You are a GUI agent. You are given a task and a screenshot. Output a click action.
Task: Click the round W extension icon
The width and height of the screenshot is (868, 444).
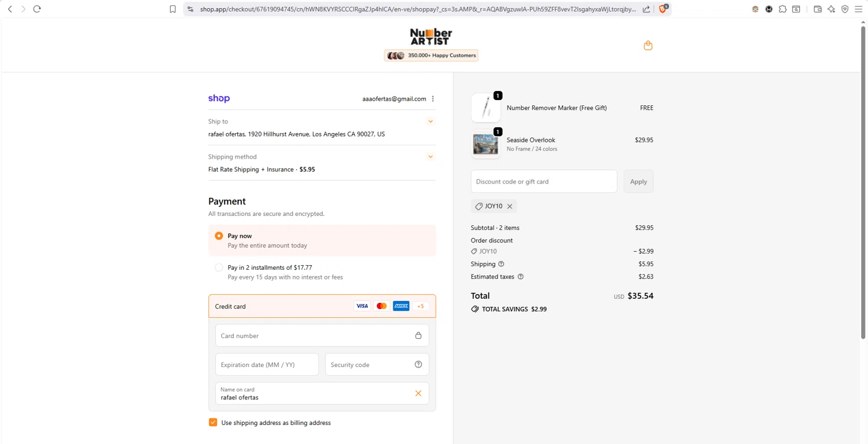coord(769,9)
